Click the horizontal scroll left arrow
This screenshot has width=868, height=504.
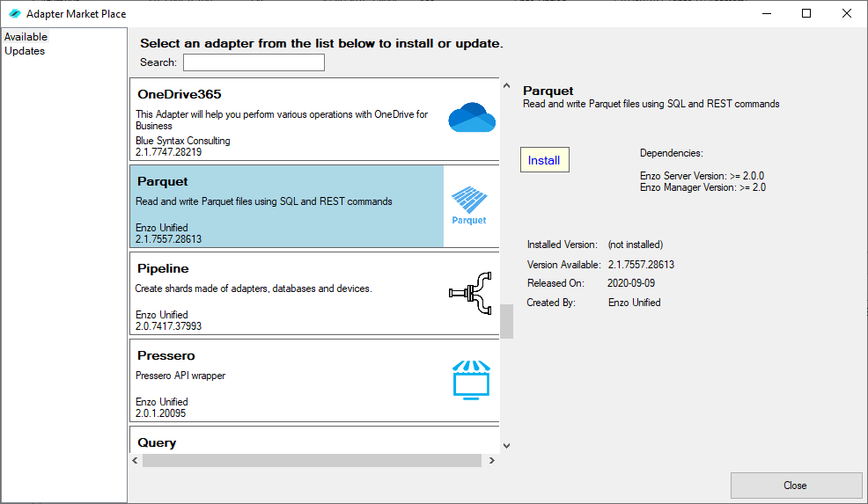(135, 460)
